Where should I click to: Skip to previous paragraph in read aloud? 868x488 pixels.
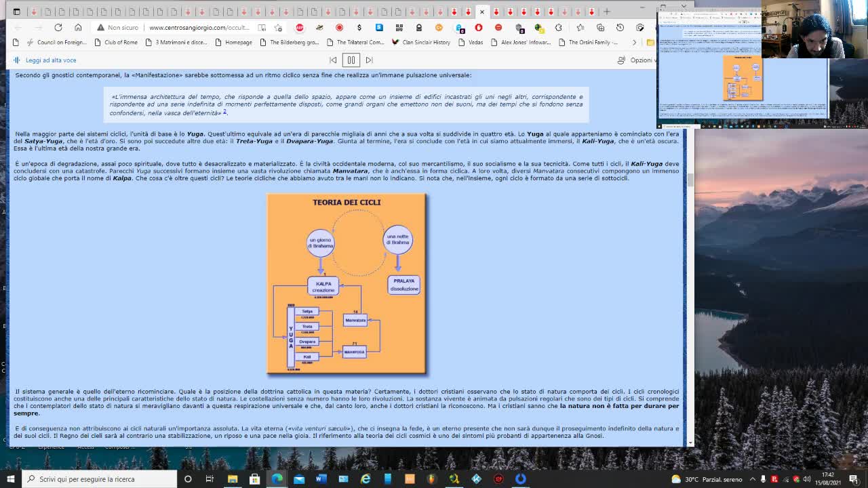coord(333,60)
